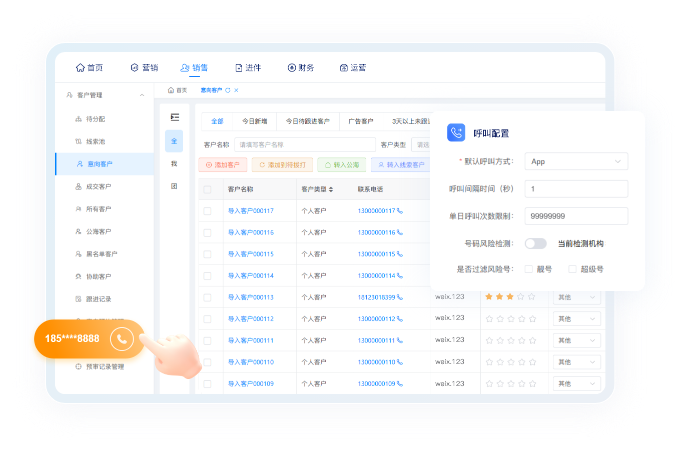
Task: Tick the checkbox for 导入客户000115
Action: click(207, 254)
